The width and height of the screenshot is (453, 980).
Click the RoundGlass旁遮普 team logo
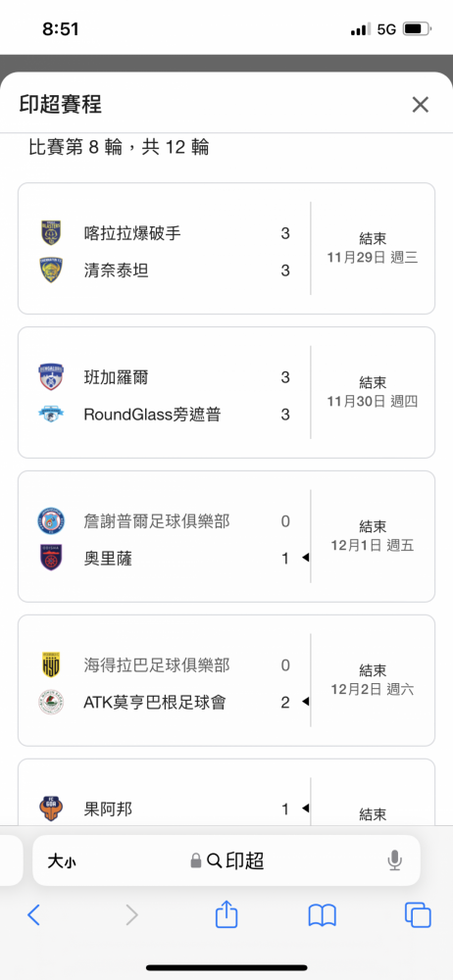click(51, 415)
